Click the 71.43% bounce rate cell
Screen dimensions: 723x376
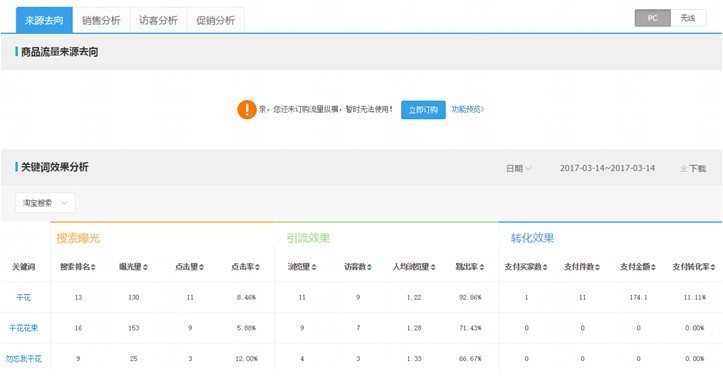(470, 328)
